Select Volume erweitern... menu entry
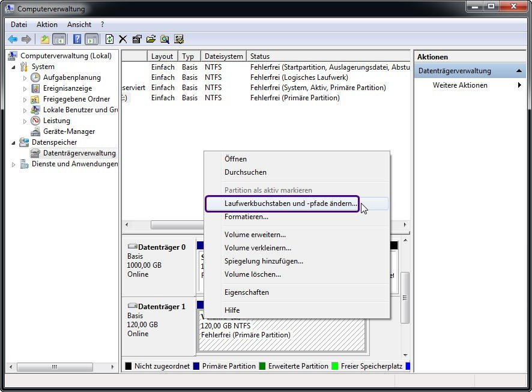This screenshot has width=532, height=392. click(x=297, y=235)
